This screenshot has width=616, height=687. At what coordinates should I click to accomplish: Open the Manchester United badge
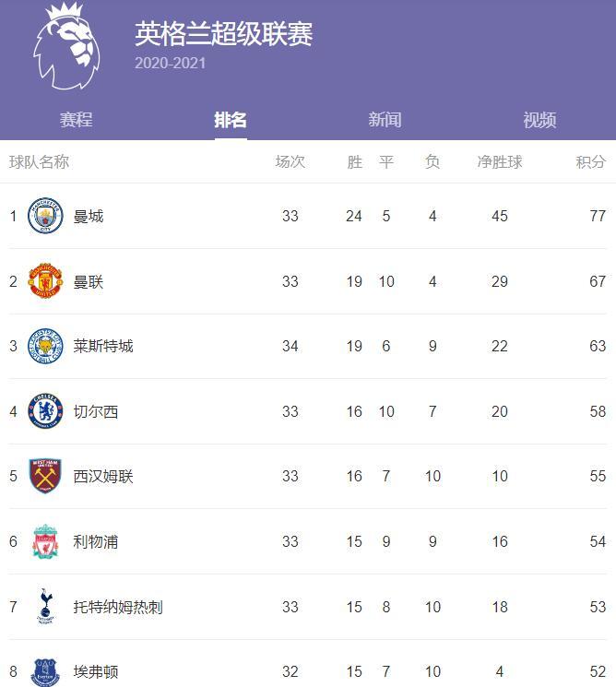(45, 281)
